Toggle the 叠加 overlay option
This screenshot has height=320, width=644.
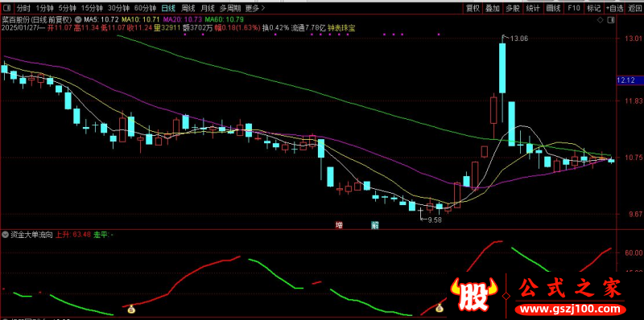[493, 8]
